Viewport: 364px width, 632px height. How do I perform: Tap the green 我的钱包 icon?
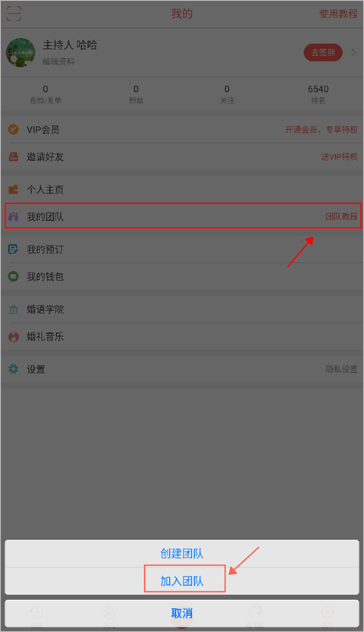tap(14, 276)
